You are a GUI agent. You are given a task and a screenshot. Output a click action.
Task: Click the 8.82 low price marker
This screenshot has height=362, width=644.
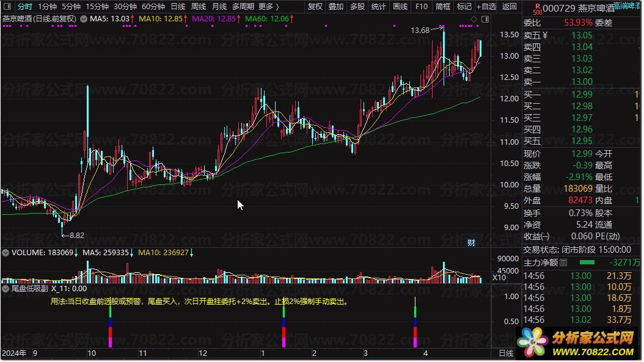tap(77, 236)
